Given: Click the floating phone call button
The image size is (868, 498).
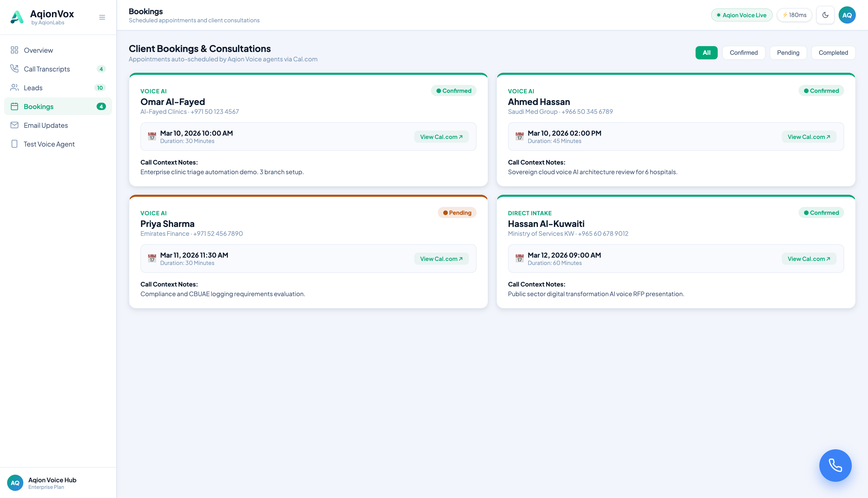Looking at the screenshot, I should pyautogui.click(x=835, y=466).
